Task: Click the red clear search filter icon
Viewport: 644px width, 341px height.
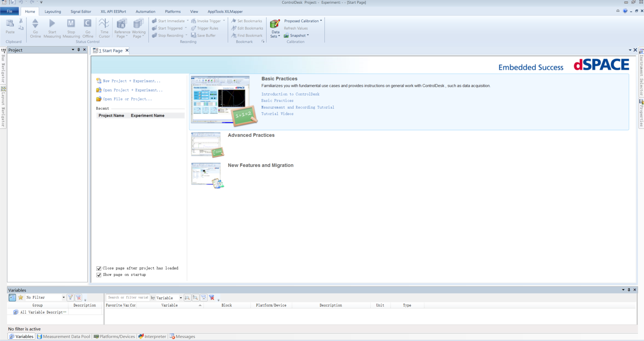Action: [212, 298]
